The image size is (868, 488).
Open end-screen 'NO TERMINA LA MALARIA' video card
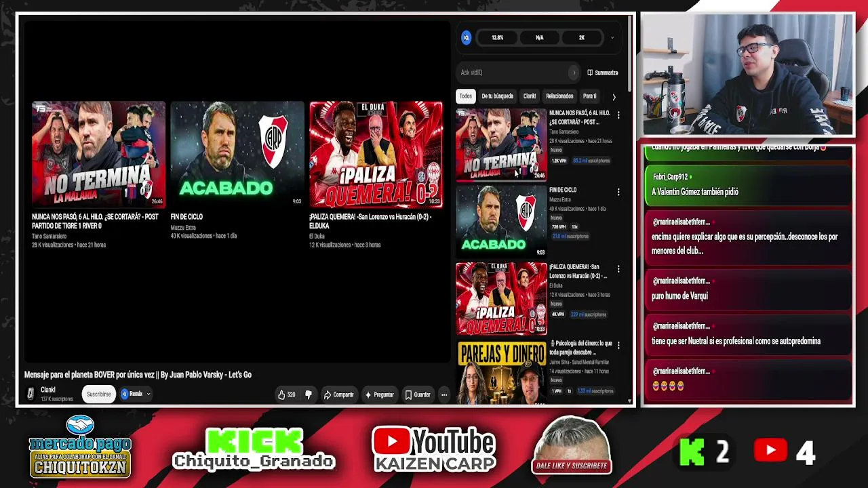[98, 154]
